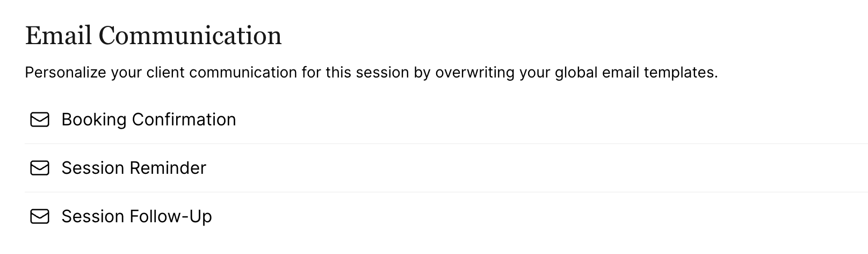Expand the Booking Confirmation row
The width and height of the screenshot is (868, 254).
point(446,119)
